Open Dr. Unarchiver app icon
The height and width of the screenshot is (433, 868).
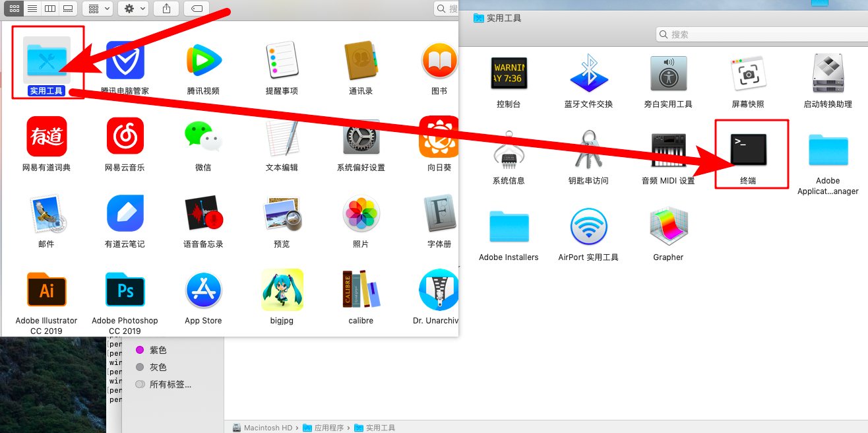439,290
